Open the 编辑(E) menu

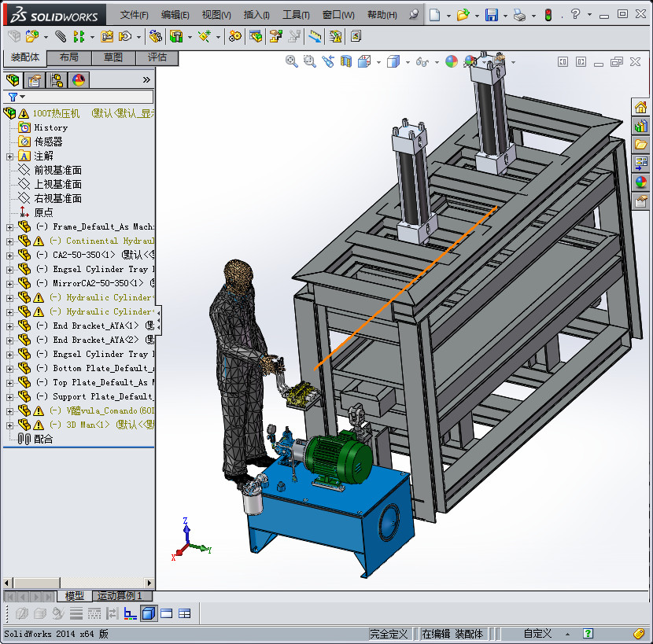pos(175,15)
